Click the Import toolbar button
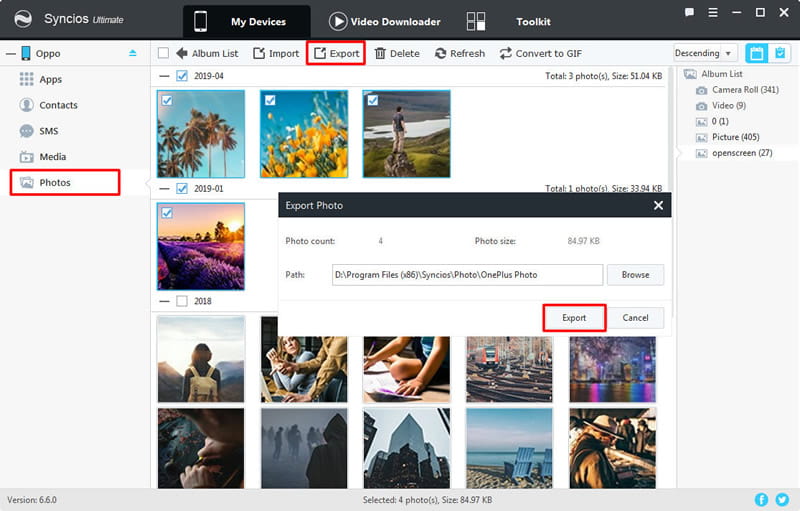800x511 pixels. pos(276,53)
